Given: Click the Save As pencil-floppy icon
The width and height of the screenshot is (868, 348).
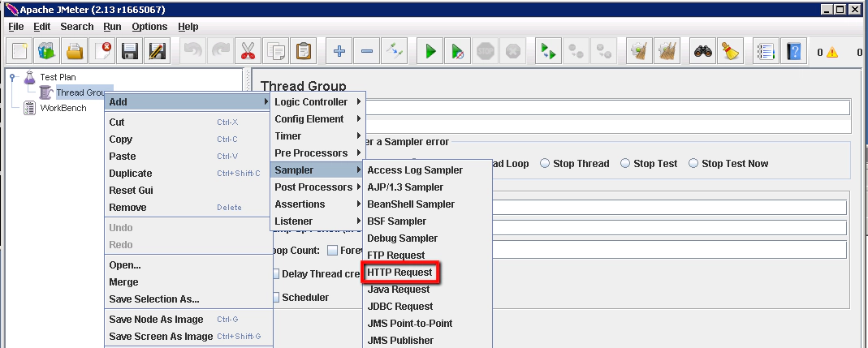Looking at the screenshot, I should click(158, 51).
